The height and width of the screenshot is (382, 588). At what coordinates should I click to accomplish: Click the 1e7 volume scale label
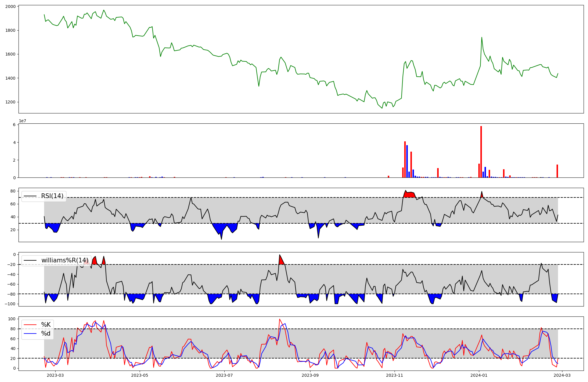22,121
